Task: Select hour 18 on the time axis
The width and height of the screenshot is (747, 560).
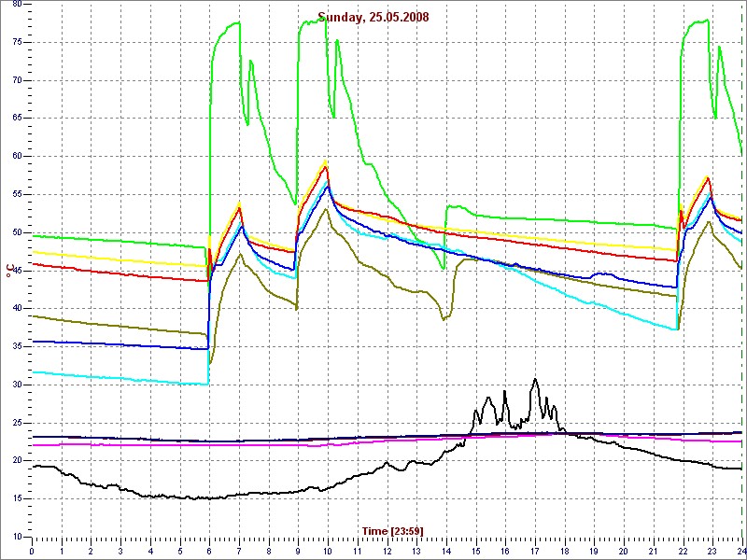Action: (564, 551)
